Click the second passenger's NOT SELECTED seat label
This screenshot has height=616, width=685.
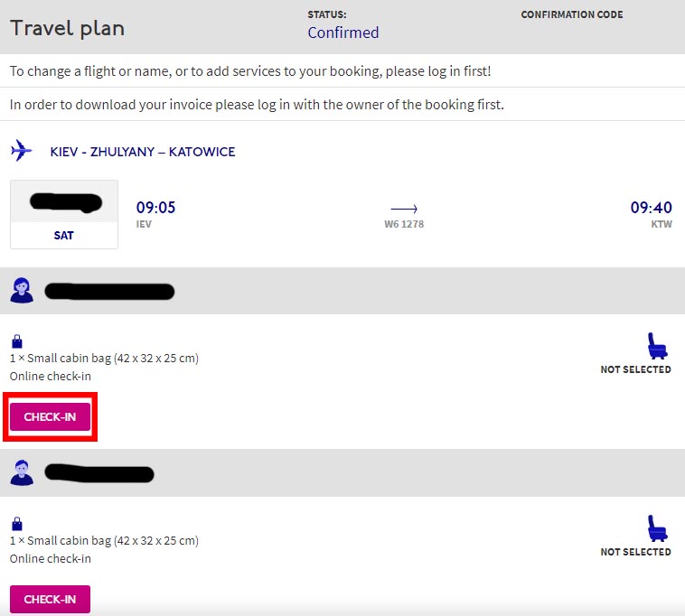click(635, 552)
